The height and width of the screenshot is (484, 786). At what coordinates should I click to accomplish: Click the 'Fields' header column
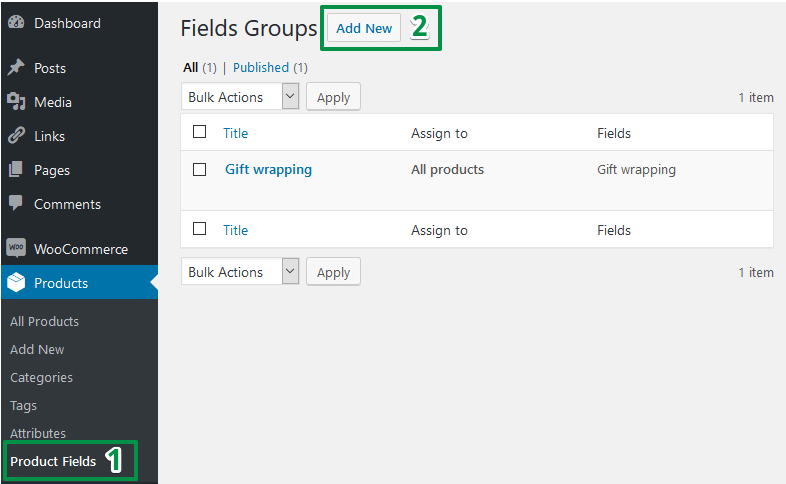tap(614, 133)
